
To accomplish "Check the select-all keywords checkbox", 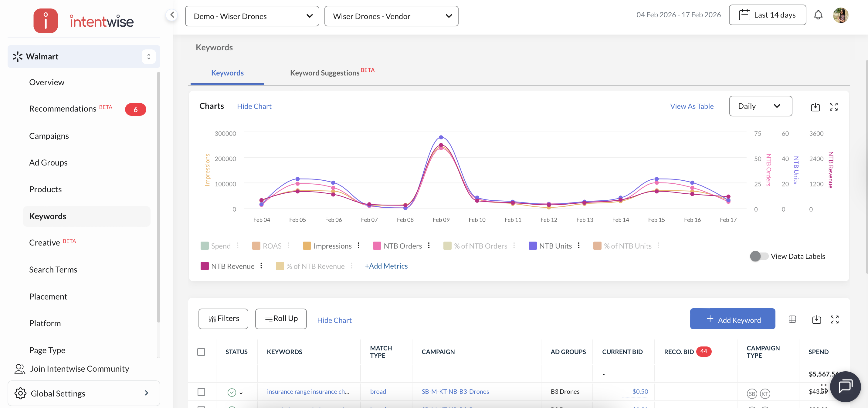I will (201, 352).
